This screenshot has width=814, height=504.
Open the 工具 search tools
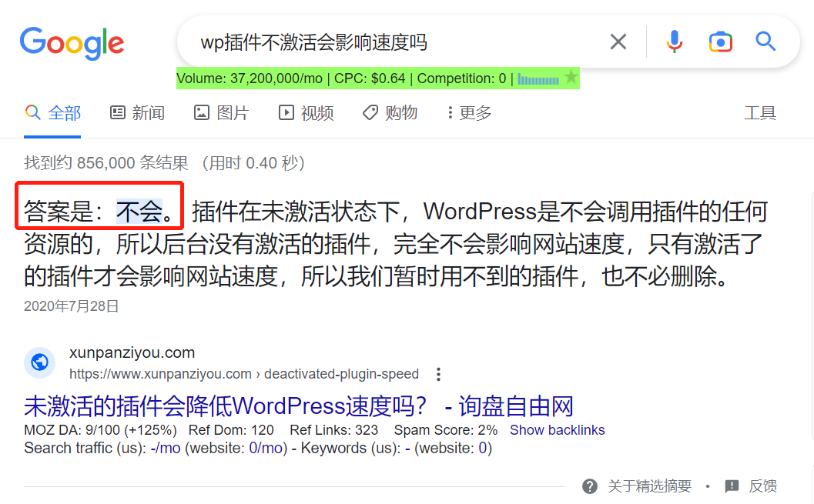[760, 113]
